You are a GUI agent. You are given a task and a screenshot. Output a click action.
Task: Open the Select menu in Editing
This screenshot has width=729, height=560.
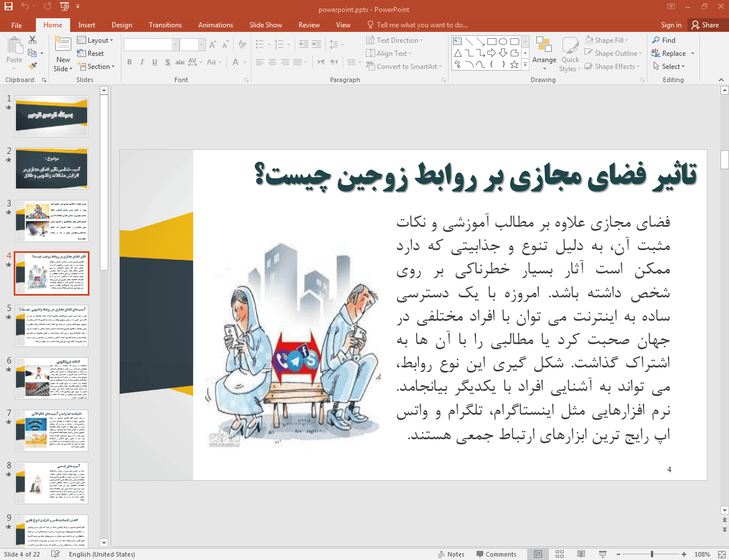tap(669, 67)
